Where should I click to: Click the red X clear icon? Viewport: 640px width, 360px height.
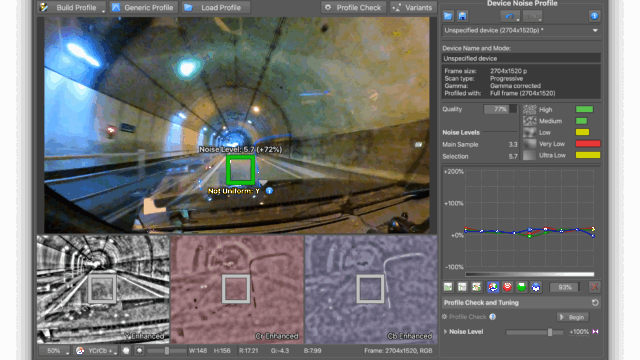[595, 287]
